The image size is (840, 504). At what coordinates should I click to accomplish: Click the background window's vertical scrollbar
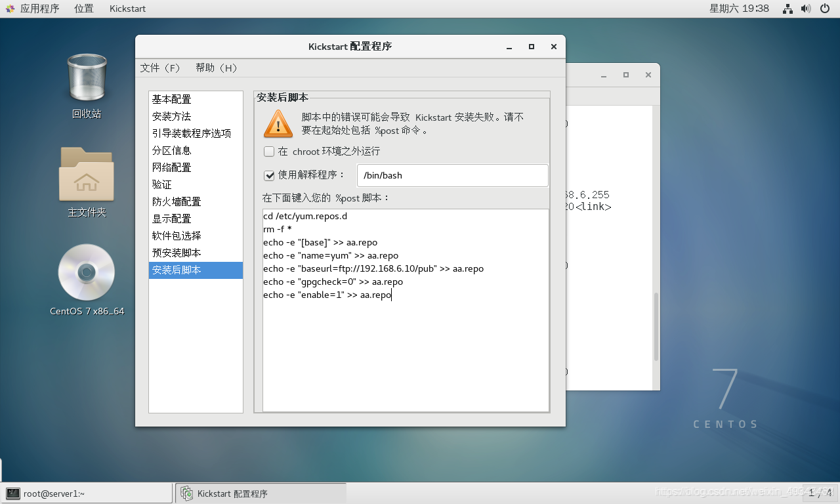tap(655, 326)
